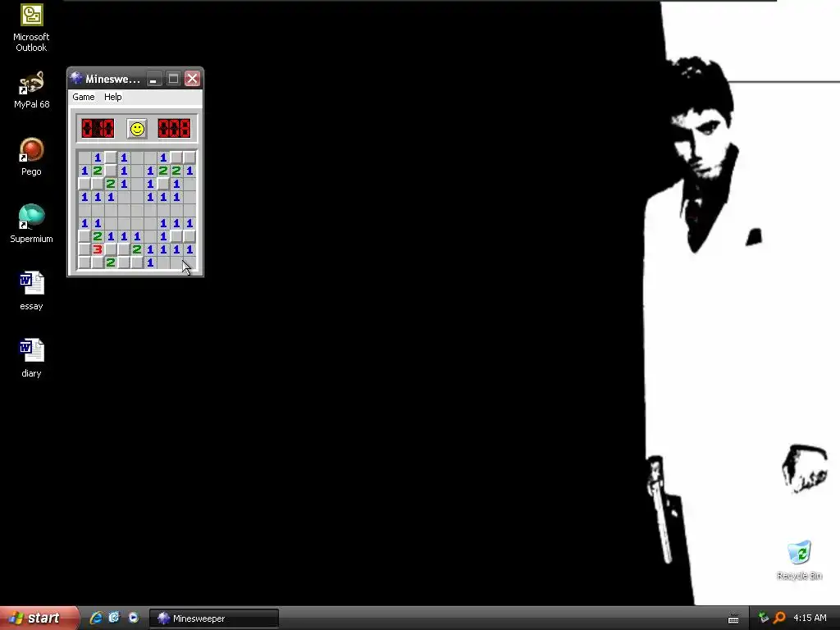Select the Pego desktop shortcut
Screen dimensions: 840x630
[x=31, y=157]
